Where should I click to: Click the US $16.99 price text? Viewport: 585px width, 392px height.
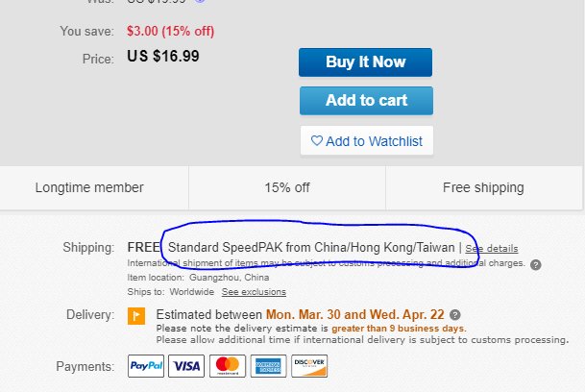(163, 57)
